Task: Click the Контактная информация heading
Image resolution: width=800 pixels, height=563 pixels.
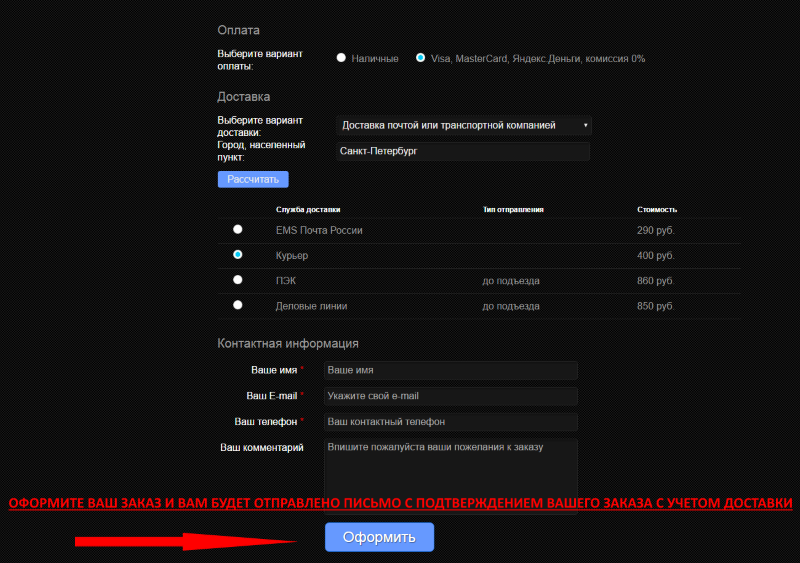Action: 288,344
